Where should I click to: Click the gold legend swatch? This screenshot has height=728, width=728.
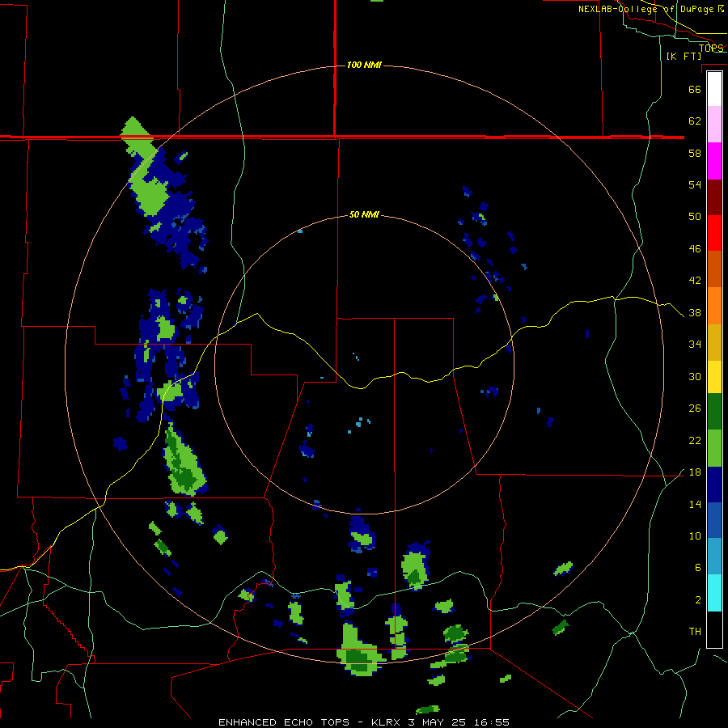pyautogui.click(x=714, y=342)
